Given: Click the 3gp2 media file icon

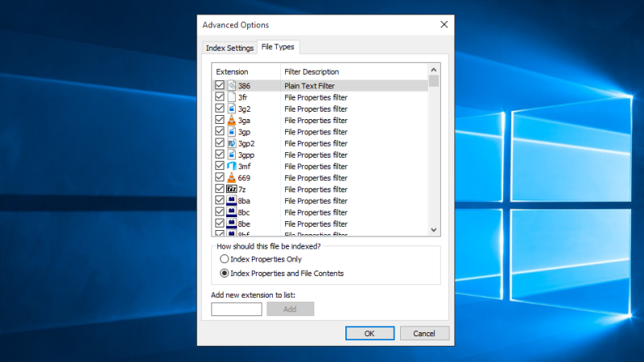Looking at the screenshot, I should (x=231, y=143).
